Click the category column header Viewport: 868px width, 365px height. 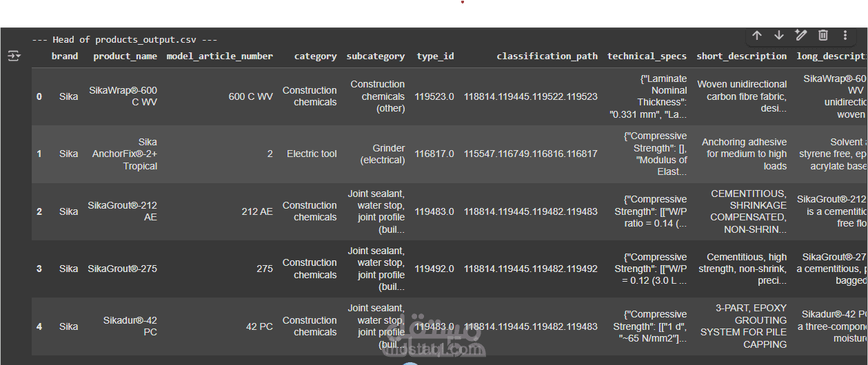316,56
